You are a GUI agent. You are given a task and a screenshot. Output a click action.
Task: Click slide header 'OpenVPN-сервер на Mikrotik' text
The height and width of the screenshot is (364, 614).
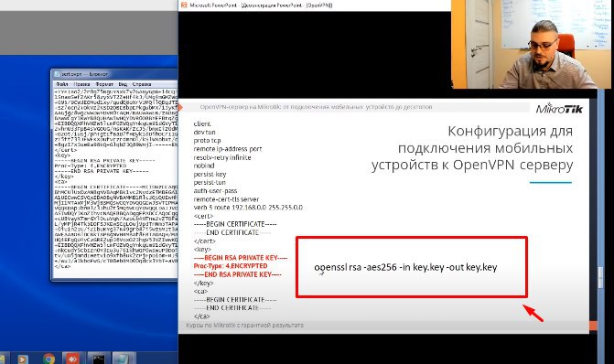316,107
